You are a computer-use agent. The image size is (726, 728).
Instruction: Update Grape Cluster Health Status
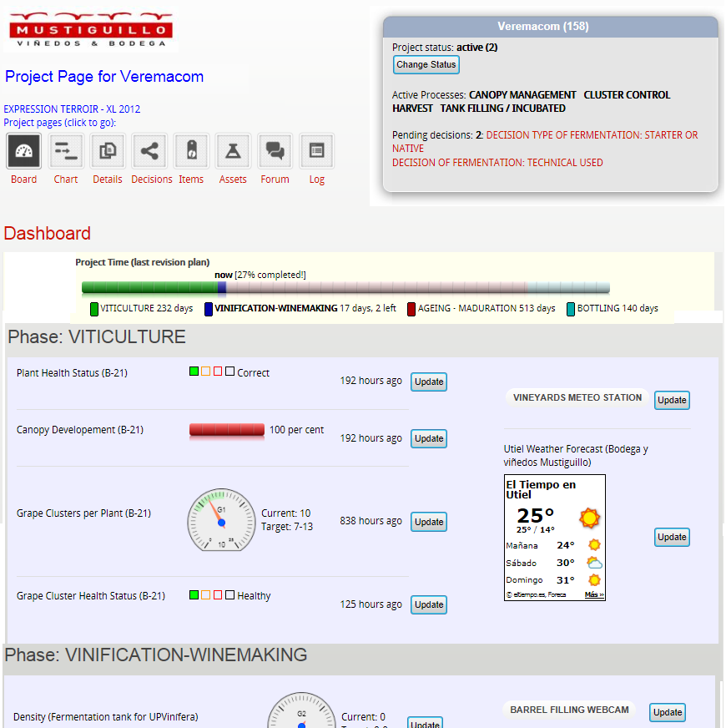tap(429, 604)
